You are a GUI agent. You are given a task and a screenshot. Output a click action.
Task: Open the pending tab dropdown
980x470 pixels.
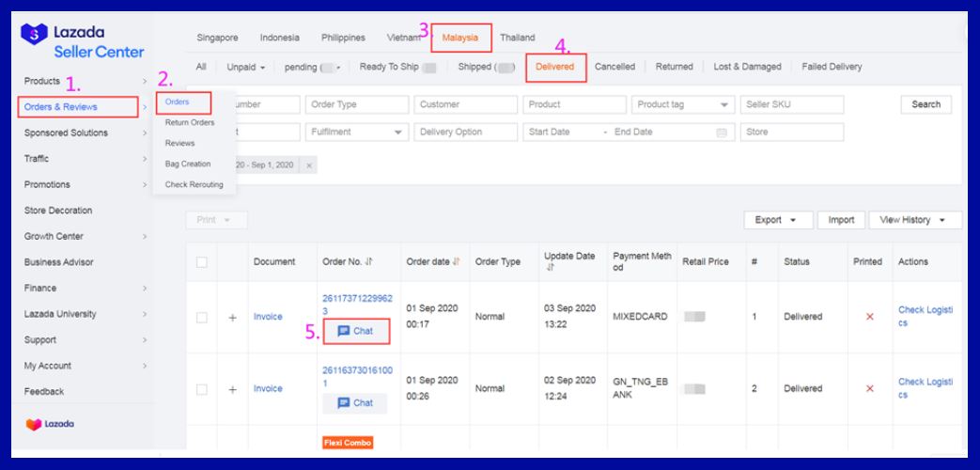pos(313,67)
